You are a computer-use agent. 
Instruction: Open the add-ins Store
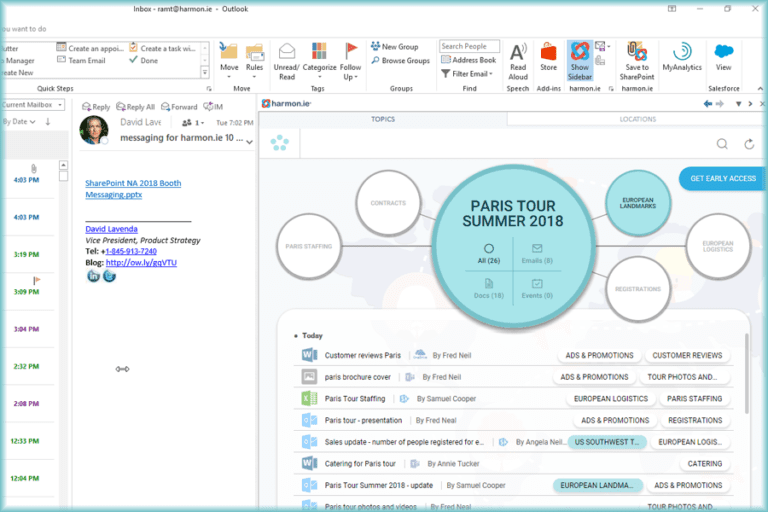pyautogui.click(x=549, y=58)
